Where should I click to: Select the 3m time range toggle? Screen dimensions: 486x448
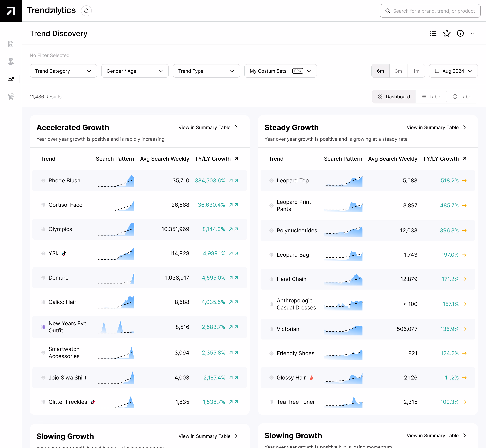[398, 71]
